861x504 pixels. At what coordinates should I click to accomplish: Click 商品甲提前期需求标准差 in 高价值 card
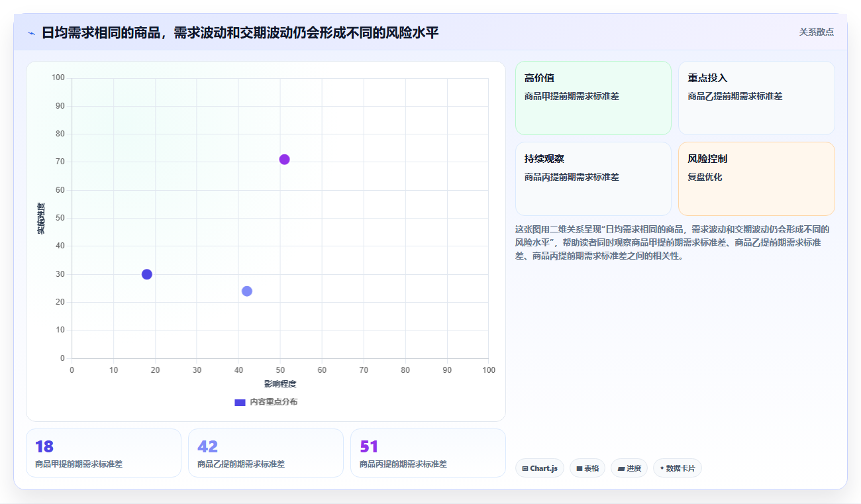(572, 96)
